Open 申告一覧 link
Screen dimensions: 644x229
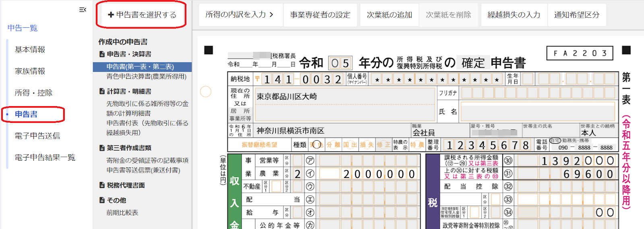(x=23, y=28)
